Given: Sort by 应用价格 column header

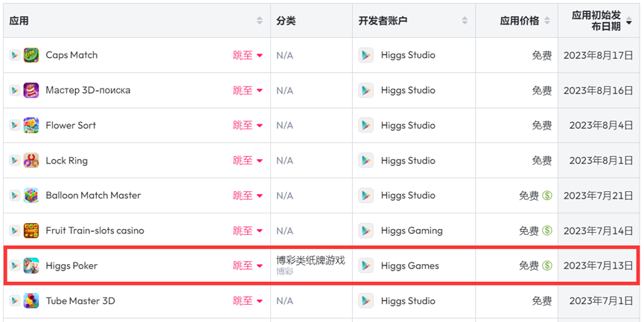Looking at the screenshot, I should pyautogui.click(x=547, y=21).
